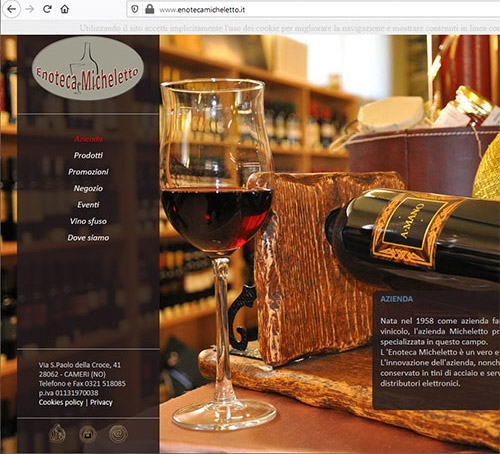Click the browser forward arrow
500x454 pixels.
30,9
